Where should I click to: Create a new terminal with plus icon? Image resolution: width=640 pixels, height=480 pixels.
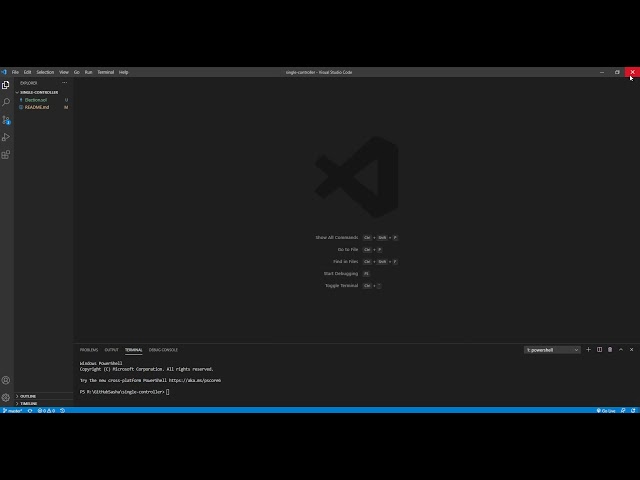pos(588,350)
